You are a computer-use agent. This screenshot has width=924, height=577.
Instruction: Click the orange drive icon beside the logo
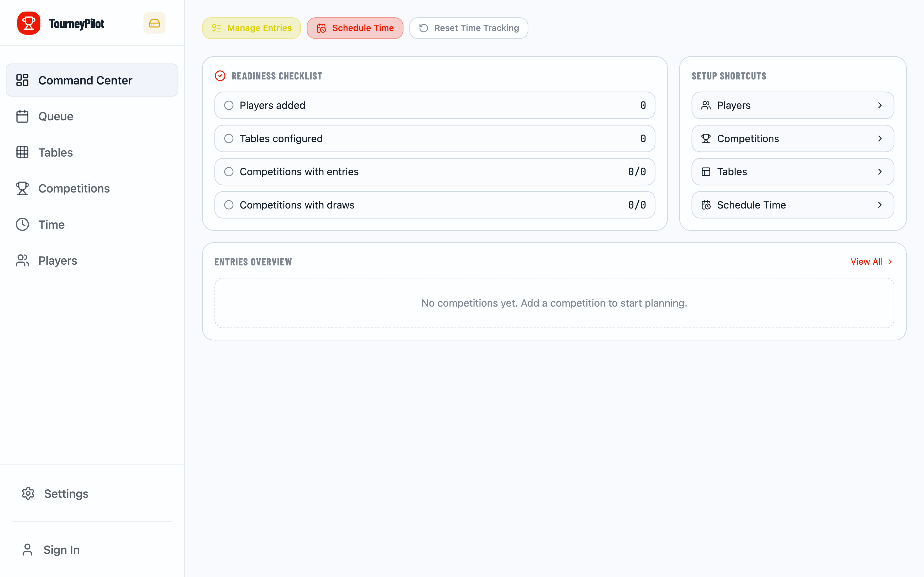[154, 23]
